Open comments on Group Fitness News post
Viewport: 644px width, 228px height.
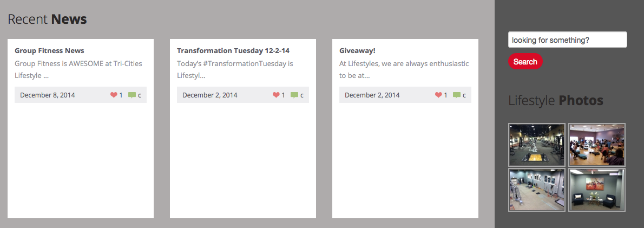click(x=132, y=95)
